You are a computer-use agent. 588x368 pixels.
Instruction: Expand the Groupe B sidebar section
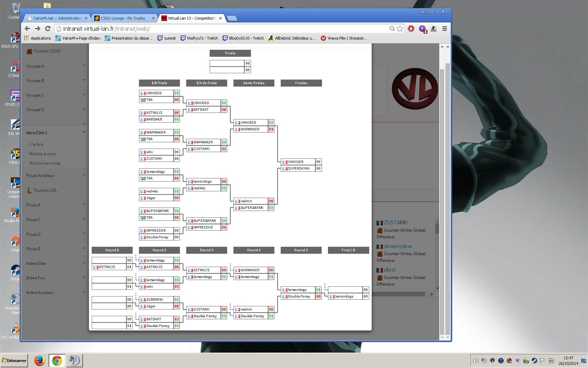(x=56, y=81)
